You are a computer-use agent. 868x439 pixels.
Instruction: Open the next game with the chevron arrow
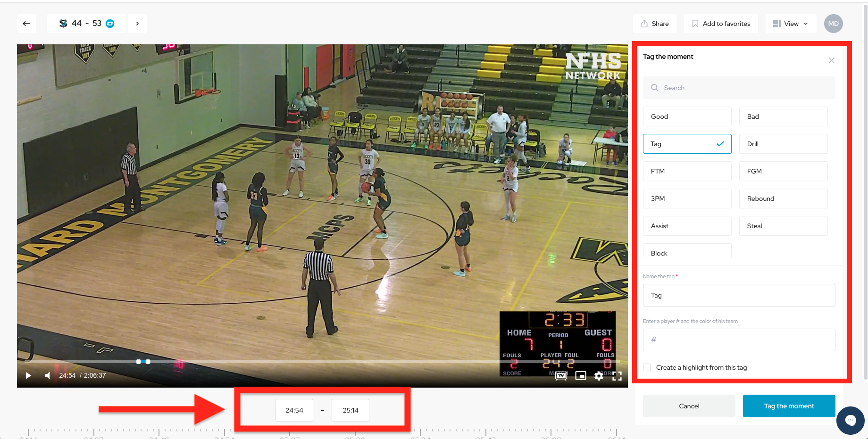137,24
